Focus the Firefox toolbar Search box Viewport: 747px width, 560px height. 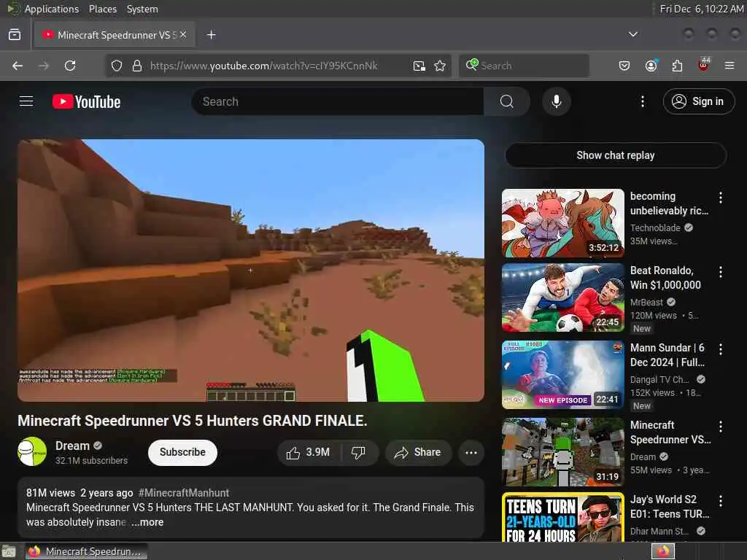(x=524, y=66)
